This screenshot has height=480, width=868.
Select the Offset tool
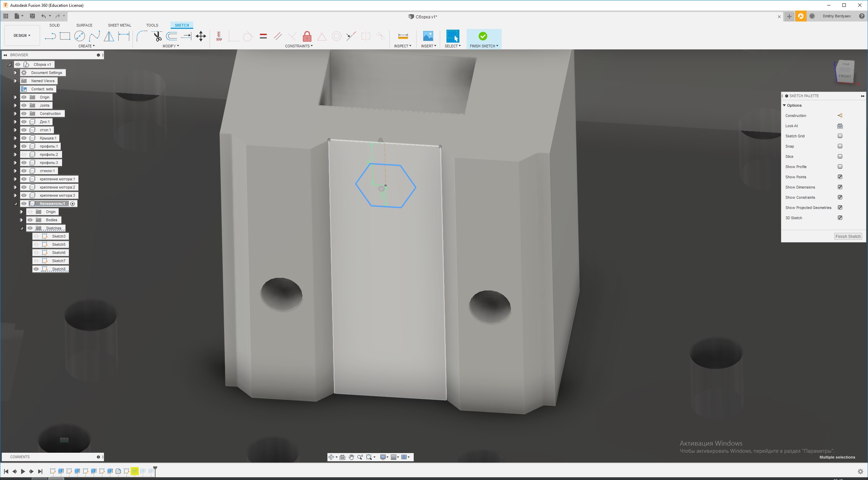tap(172, 36)
